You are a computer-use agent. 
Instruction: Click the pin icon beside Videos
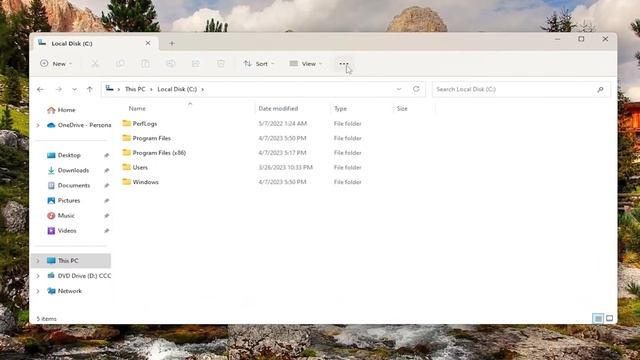click(x=107, y=231)
